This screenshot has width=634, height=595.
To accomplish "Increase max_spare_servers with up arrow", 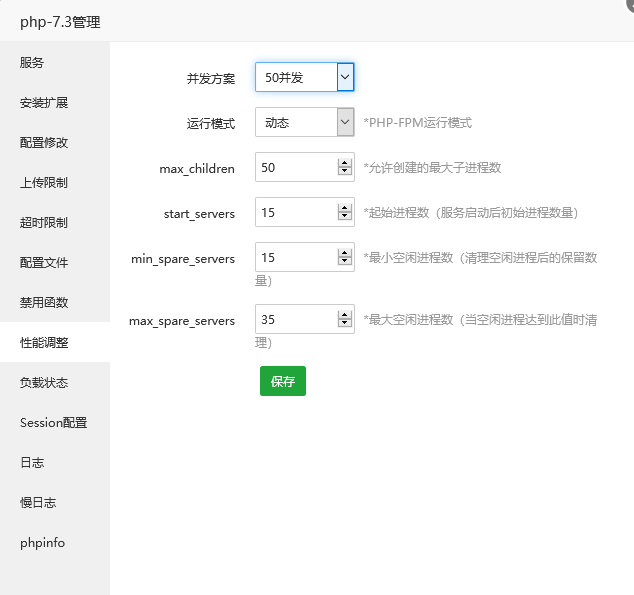I will (344, 315).
